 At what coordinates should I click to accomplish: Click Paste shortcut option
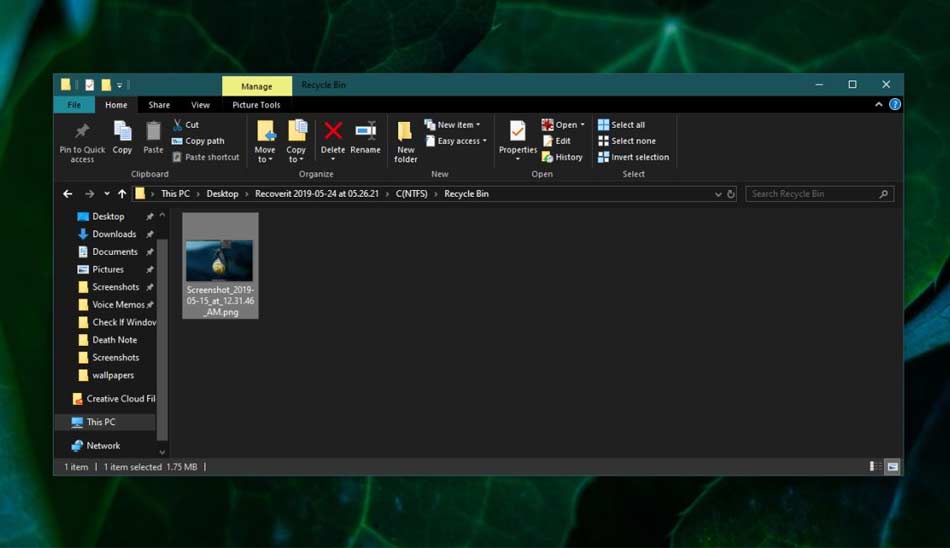click(x=206, y=157)
